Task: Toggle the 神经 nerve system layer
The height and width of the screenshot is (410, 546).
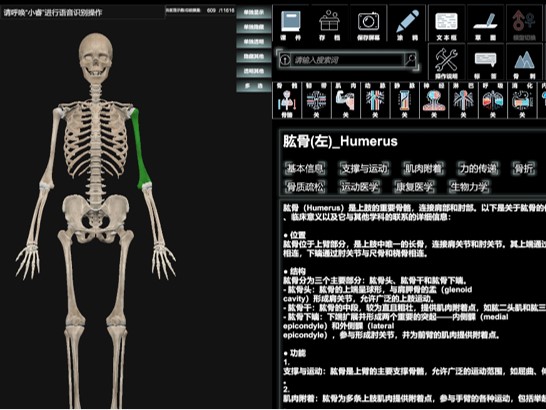Action: pyautogui.click(x=434, y=101)
